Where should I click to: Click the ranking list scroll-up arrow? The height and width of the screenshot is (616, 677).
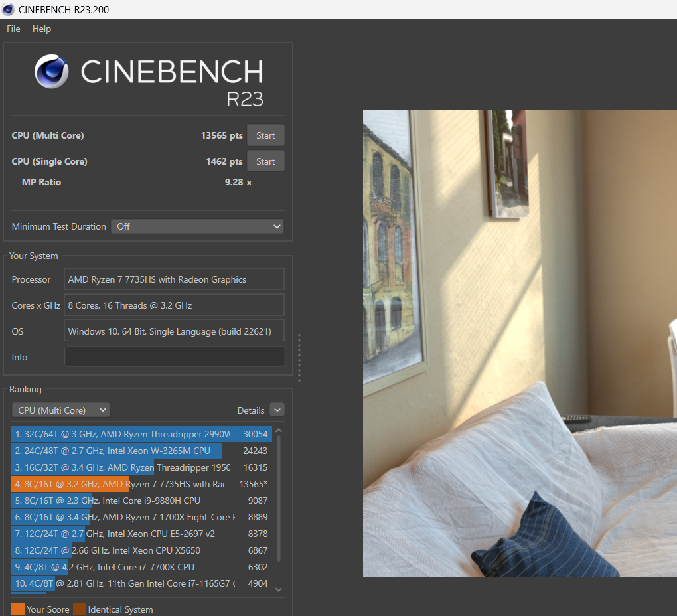(279, 431)
